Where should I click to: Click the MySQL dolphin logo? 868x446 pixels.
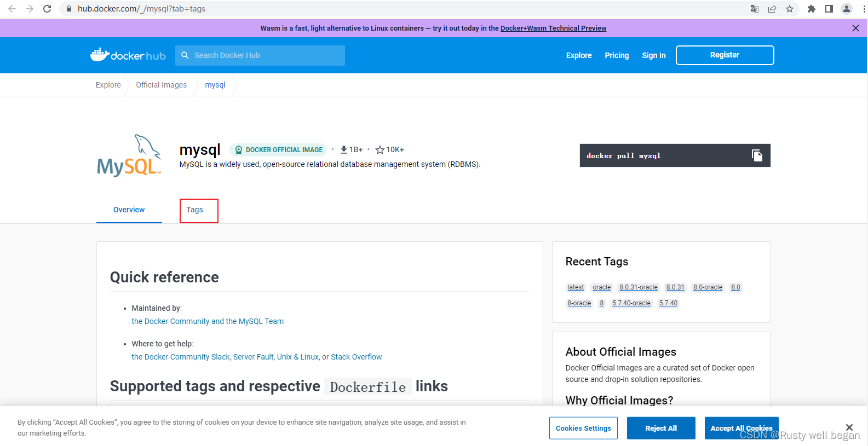coord(129,156)
